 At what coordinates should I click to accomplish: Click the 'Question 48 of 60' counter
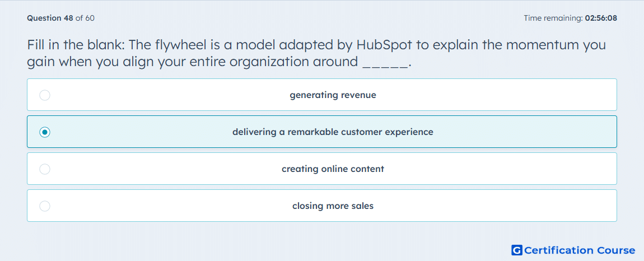click(x=61, y=18)
